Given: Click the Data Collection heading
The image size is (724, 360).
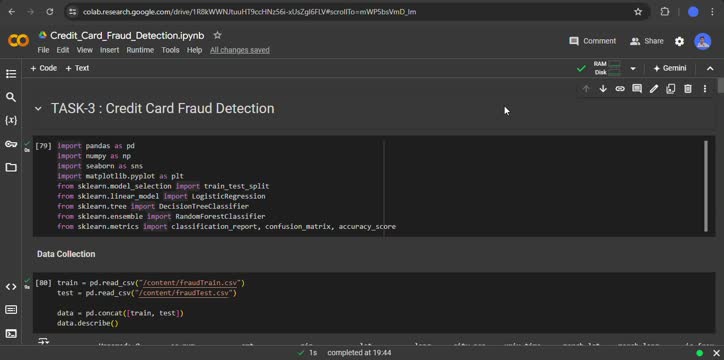Looking at the screenshot, I should [66, 254].
